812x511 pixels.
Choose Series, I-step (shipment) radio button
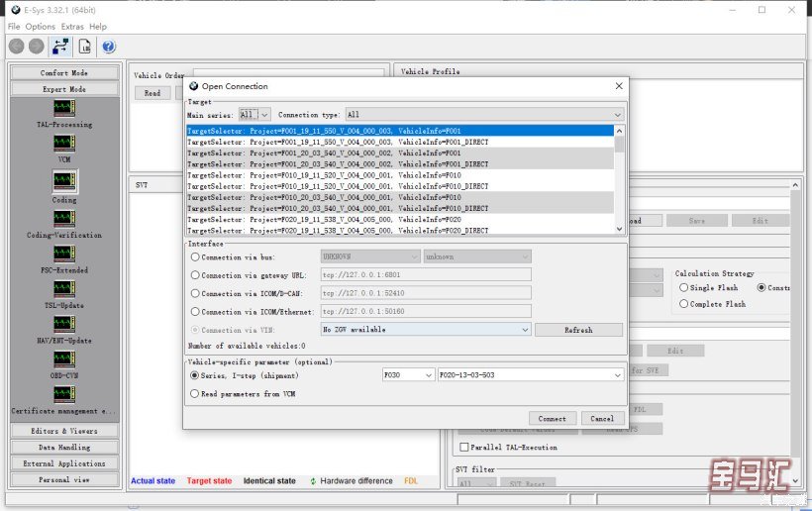(195, 375)
